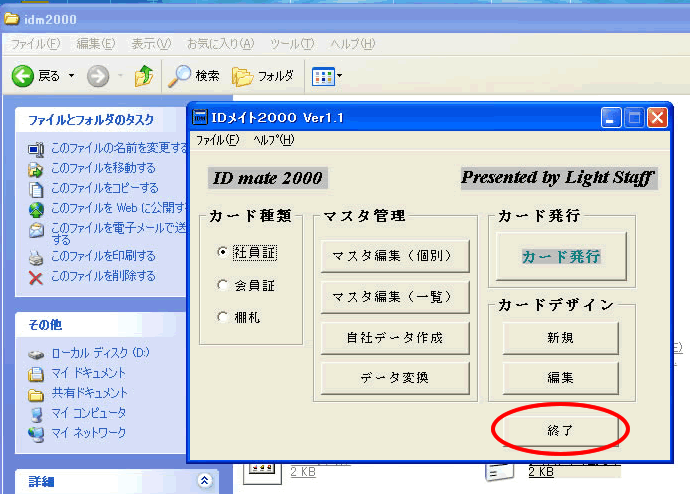
Task: Click the envelope email icon in the task pane
Action: click(36, 231)
